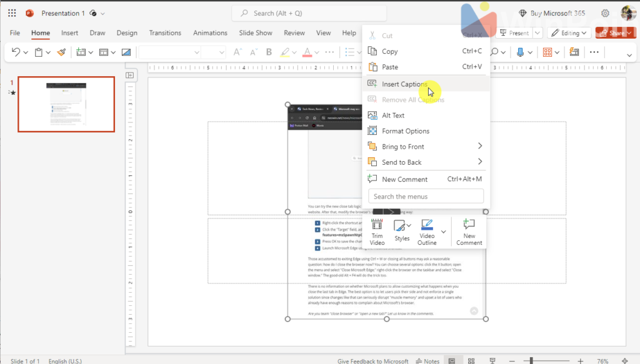The image size is (640, 364).
Task: Select Normal view in status bar
Action: click(451, 361)
